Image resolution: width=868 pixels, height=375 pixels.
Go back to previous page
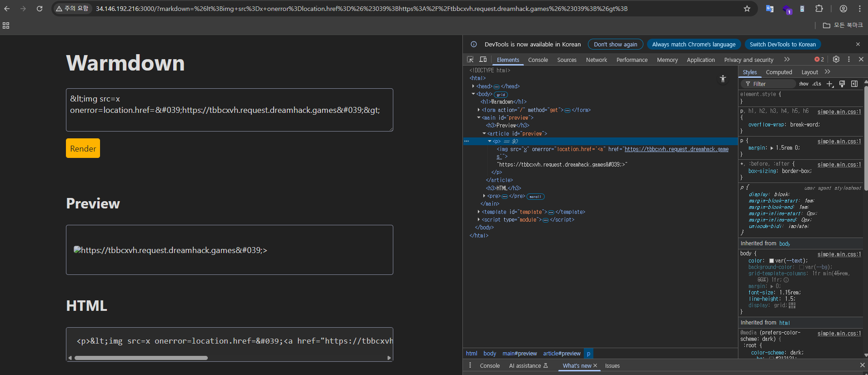coord(7,9)
